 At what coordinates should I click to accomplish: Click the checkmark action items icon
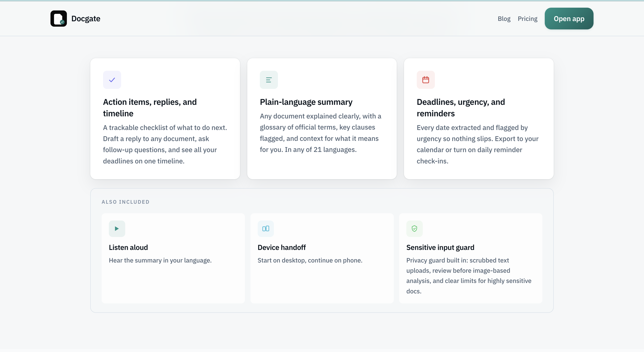(112, 80)
